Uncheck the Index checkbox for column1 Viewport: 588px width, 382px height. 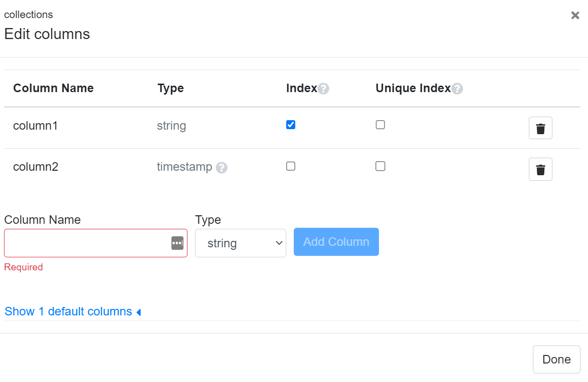coord(291,125)
